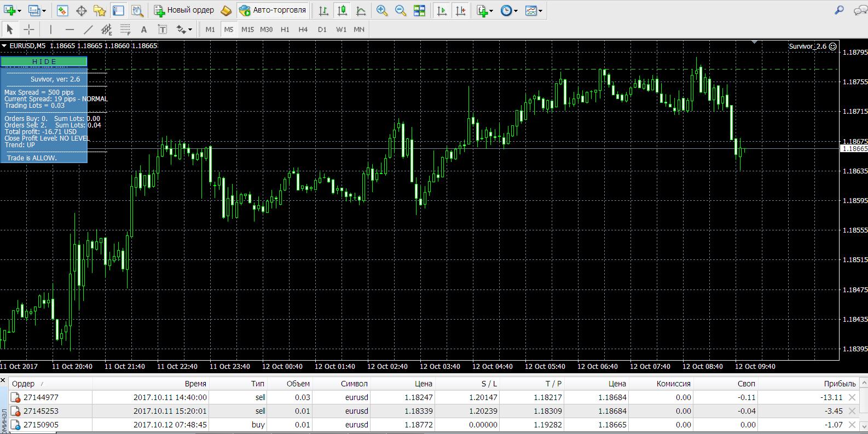Click the New Chart icon

[x=9, y=10]
